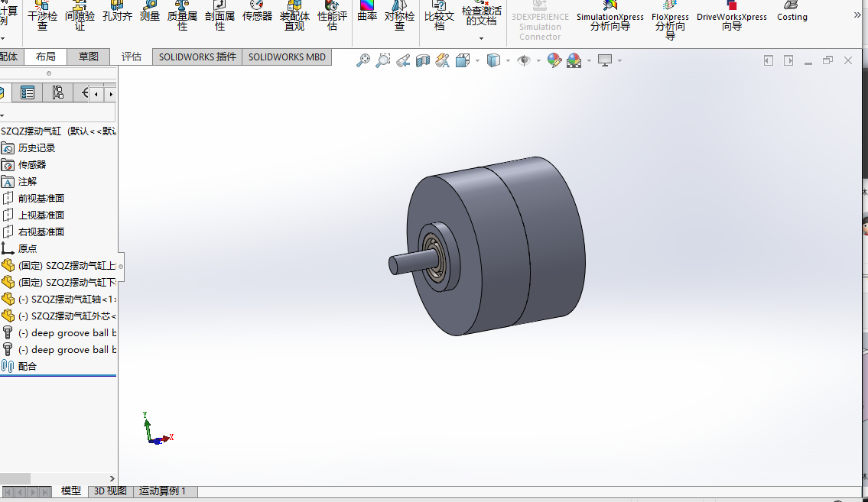
Task: Click Zoom to Fit in view toolbar
Action: click(362, 60)
